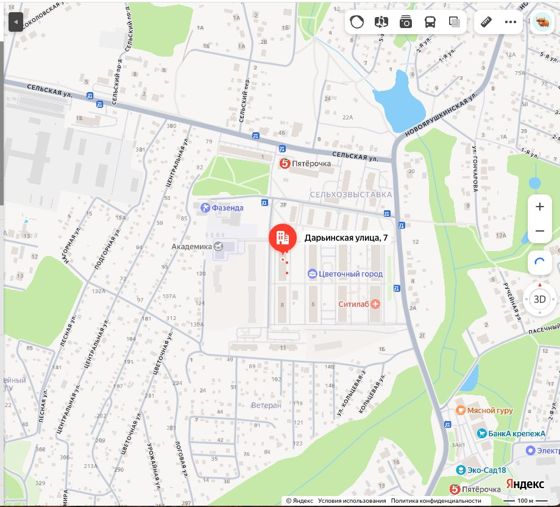Viewport: 560px width, 507px height.
Task: Click the Ветеран district label
Action: tap(266, 405)
